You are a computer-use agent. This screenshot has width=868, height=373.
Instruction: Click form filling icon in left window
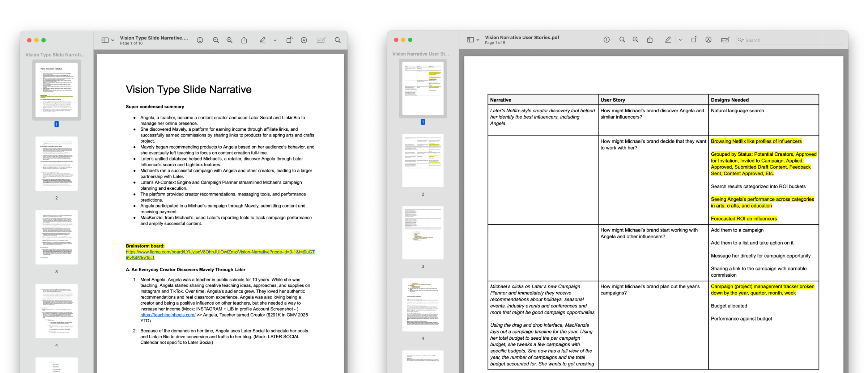click(x=321, y=40)
